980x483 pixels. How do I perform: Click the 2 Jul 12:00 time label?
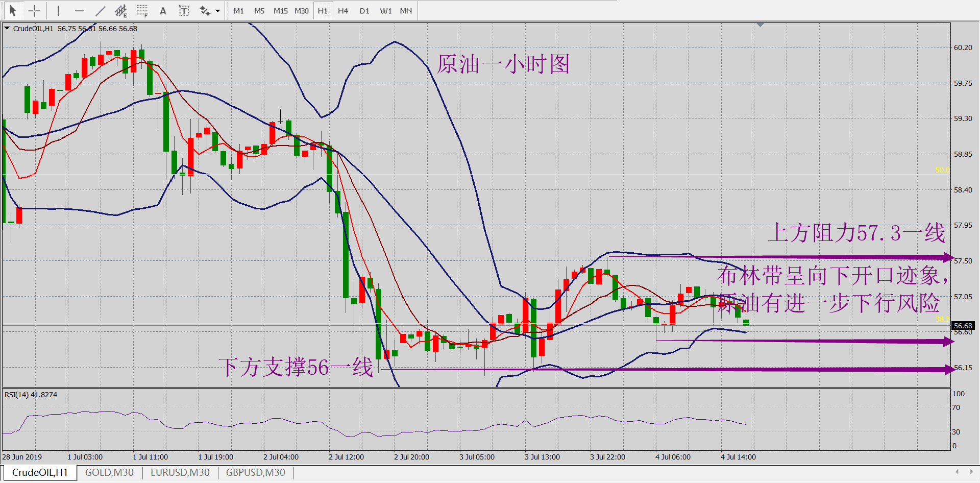click(x=346, y=457)
